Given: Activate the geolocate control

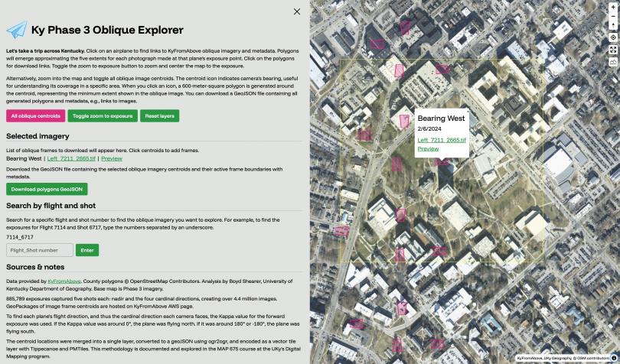Looking at the screenshot, I should click(613, 37).
